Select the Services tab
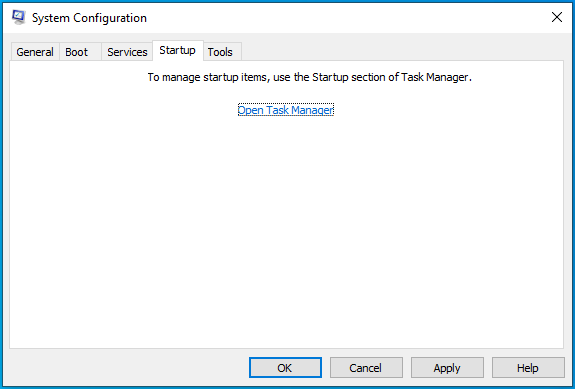The height and width of the screenshot is (389, 575). pyautogui.click(x=127, y=52)
